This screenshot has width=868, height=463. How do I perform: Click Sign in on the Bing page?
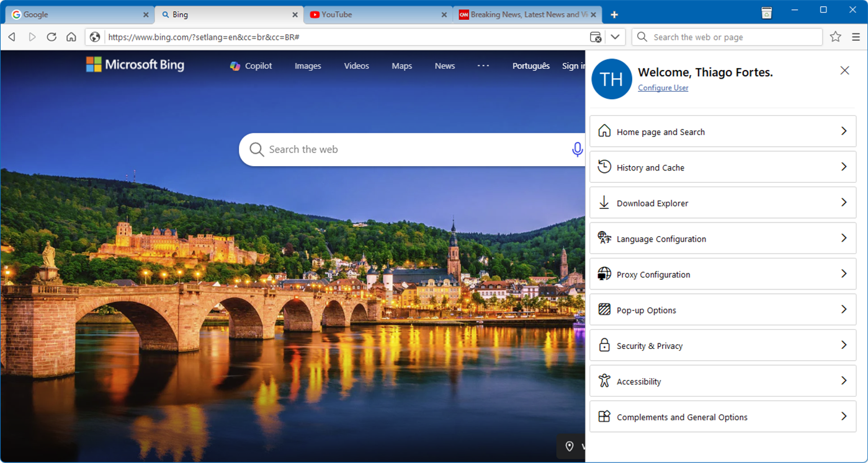(x=573, y=66)
